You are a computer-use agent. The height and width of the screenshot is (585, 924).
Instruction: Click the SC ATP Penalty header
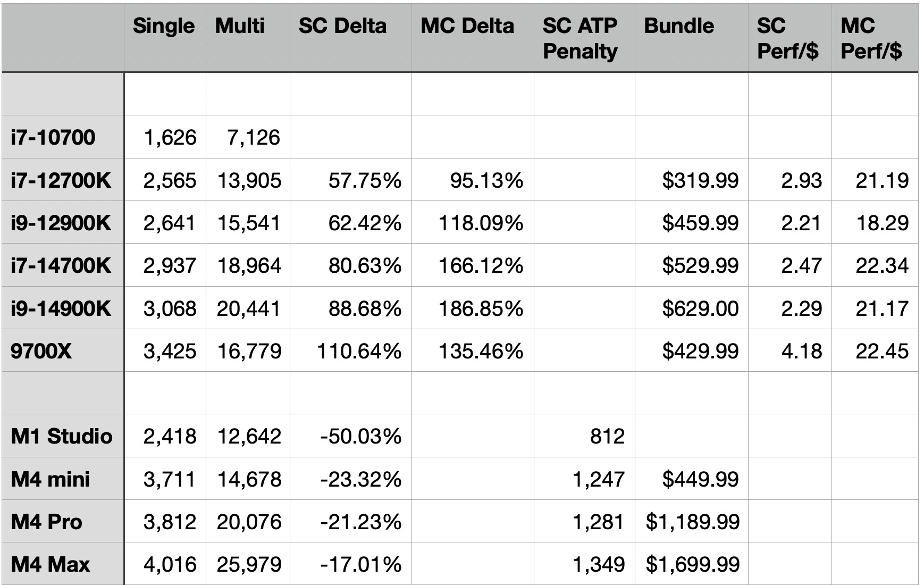pyautogui.click(x=580, y=38)
